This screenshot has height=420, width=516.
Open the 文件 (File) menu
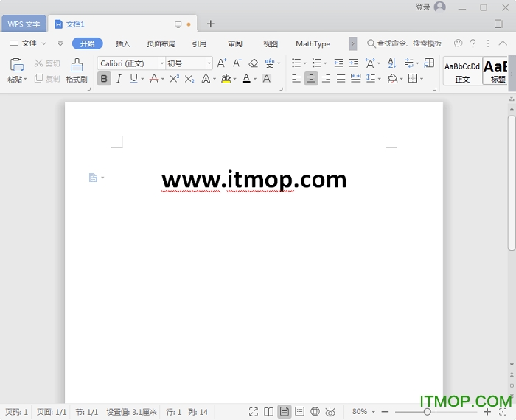point(28,43)
